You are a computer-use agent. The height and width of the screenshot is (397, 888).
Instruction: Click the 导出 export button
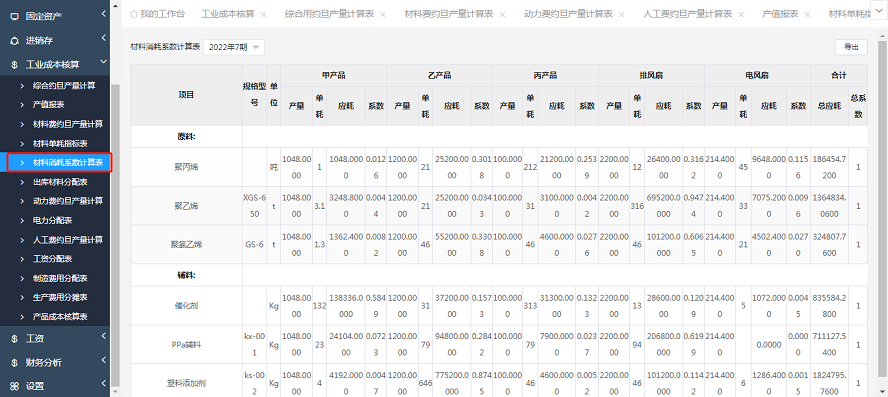851,48
